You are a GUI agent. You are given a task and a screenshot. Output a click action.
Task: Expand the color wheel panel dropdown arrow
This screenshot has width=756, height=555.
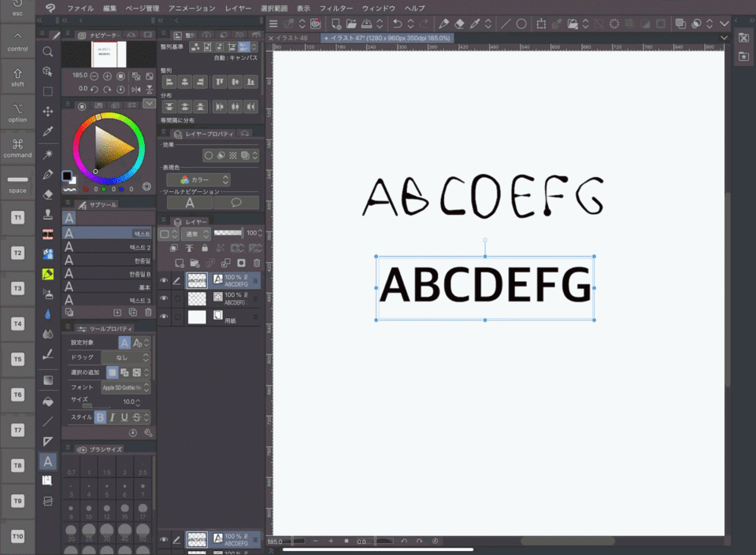[149, 104]
